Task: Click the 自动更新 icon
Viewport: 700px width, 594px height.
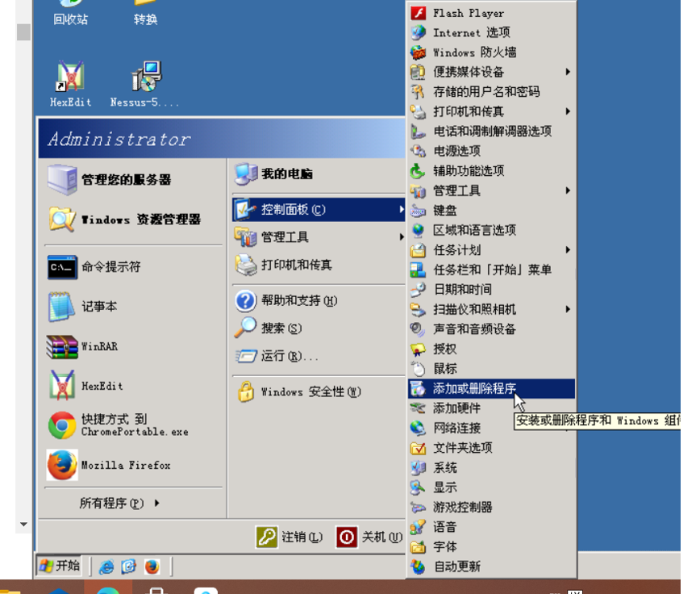Action: [419, 567]
